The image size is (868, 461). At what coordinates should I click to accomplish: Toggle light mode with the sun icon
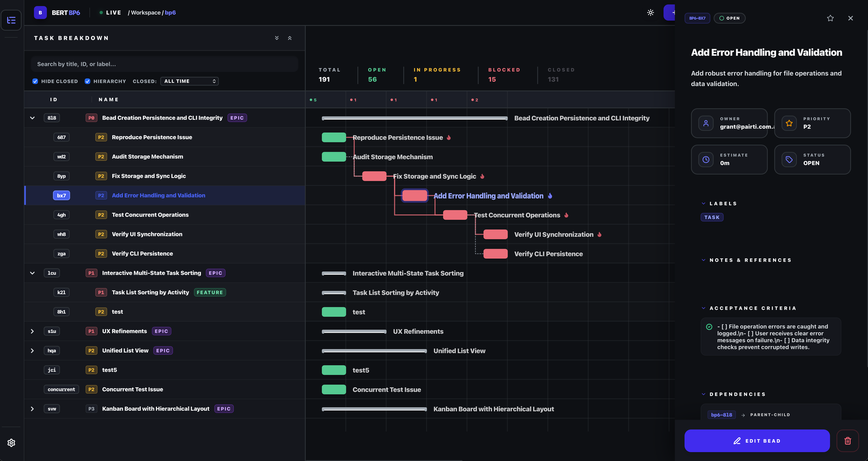650,13
